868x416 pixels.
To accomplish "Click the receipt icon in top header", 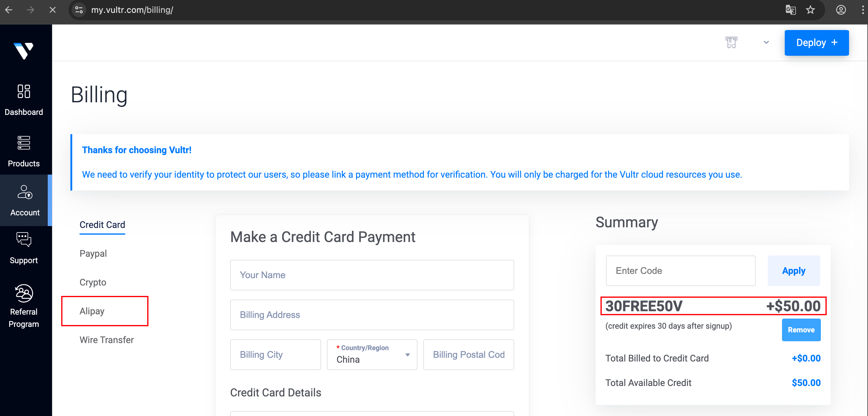I will (731, 43).
